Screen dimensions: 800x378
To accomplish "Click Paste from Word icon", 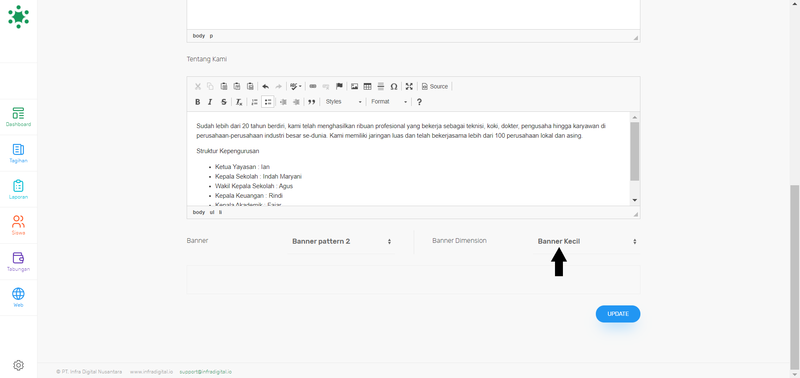I will (x=250, y=86).
